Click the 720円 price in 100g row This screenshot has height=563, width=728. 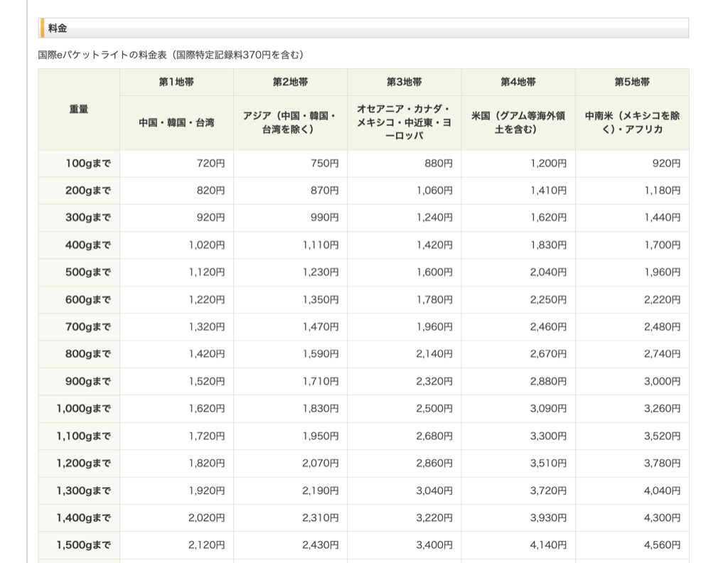[x=210, y=163]
